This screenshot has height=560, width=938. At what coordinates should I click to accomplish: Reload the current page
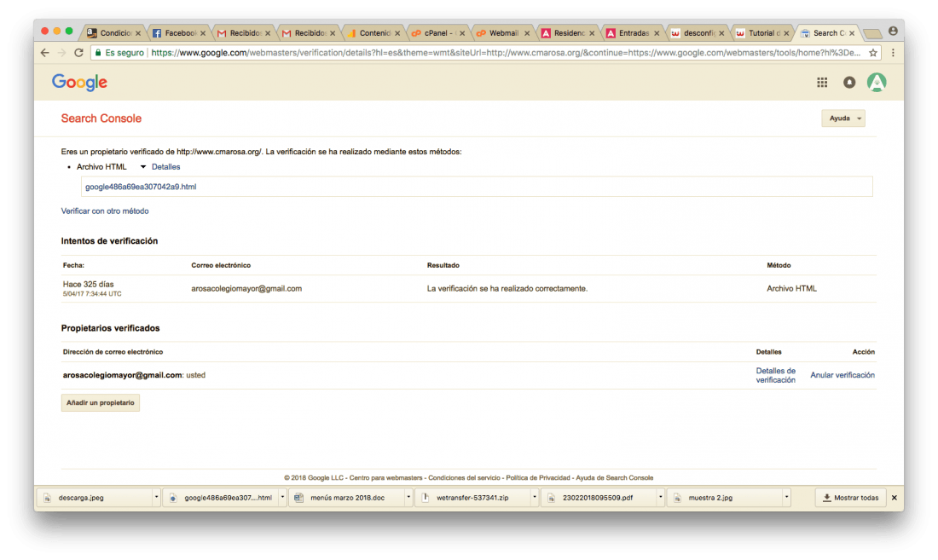click(x=78, y=53)
